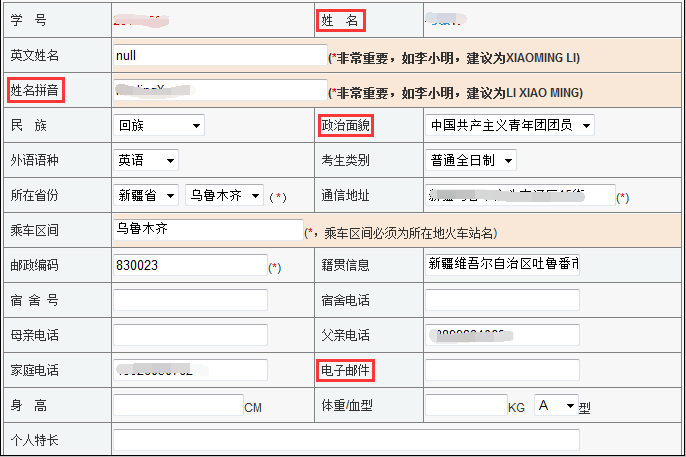Click the weight input field in KG
Screen dimensions: 686x457
[x=466, y=405]
